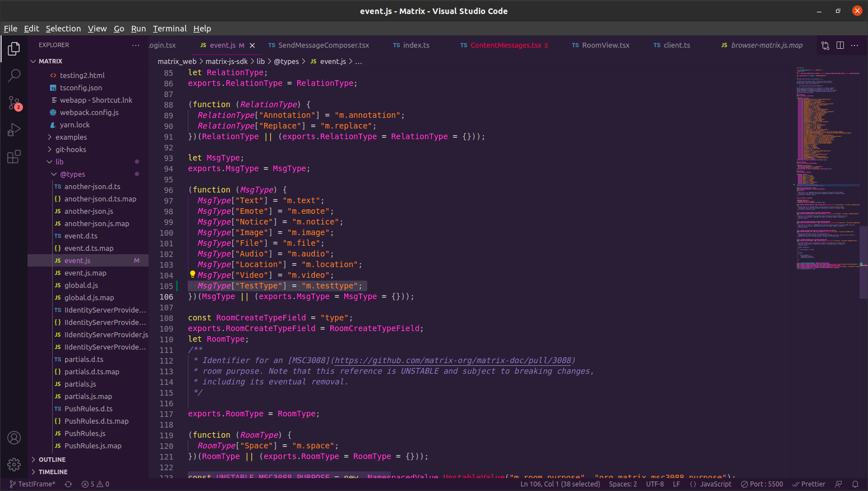The height and width of the screenshot is (491, 868).
Task: Toggle Prettier formatter status item
Action: (x=809, y=484)
